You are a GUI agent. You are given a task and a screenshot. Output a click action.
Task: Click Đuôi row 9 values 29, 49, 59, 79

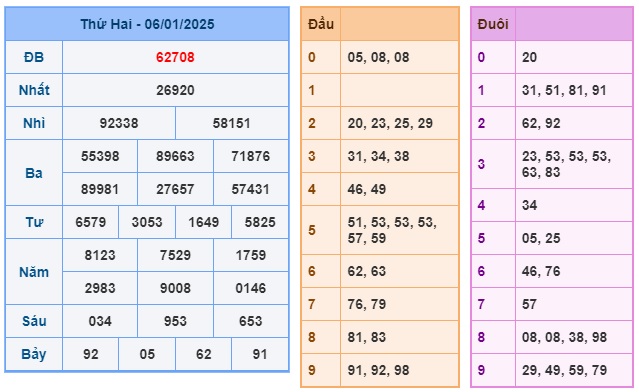point(564,370)
